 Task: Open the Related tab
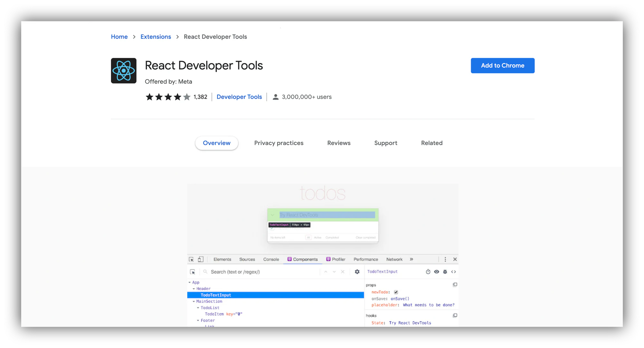[432, 143]
